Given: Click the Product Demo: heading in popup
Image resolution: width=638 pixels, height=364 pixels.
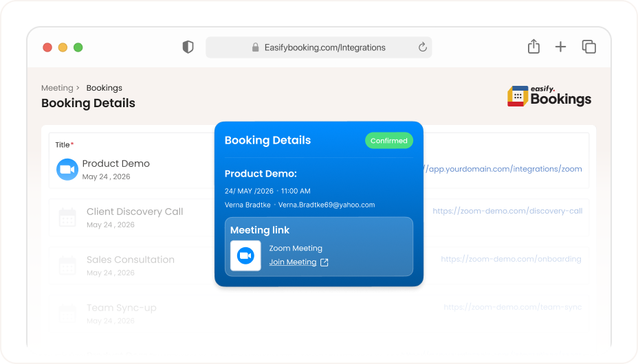Looking at the screenshot, I should 261,174.
